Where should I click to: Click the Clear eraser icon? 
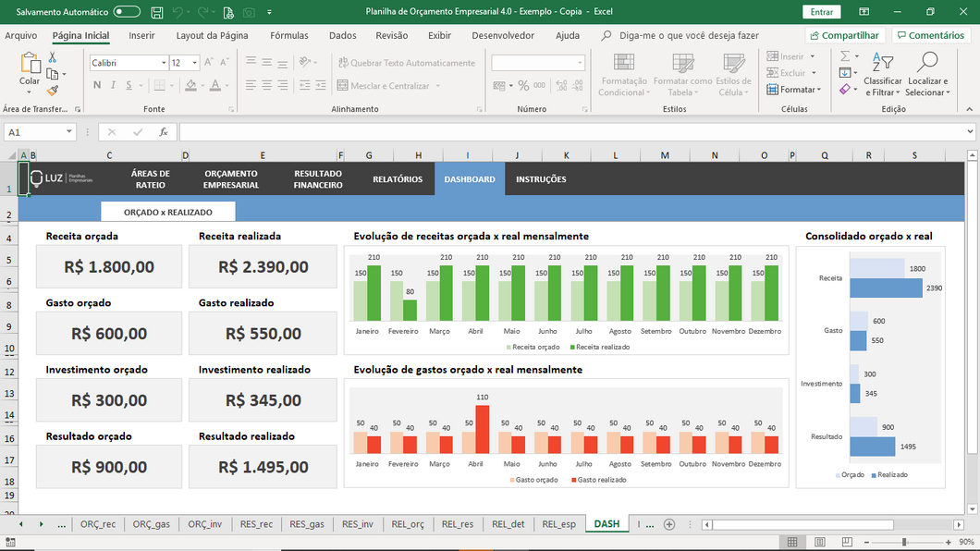click(845, 90)
